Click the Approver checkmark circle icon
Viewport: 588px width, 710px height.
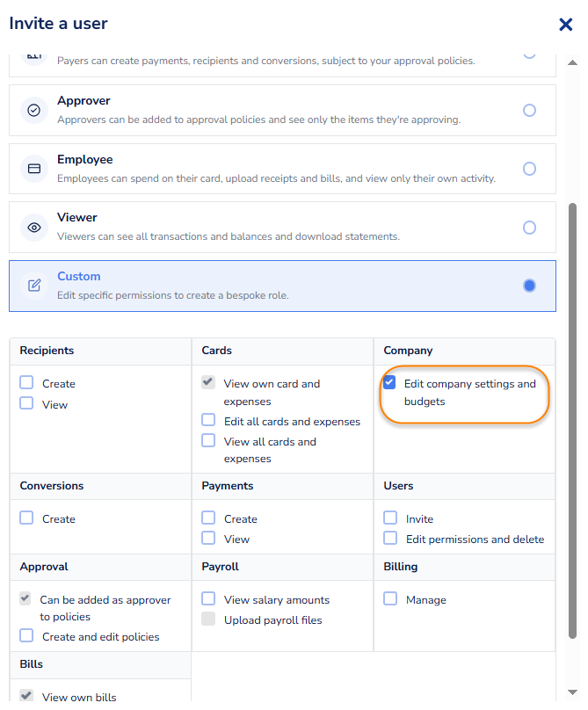[34, 110]
